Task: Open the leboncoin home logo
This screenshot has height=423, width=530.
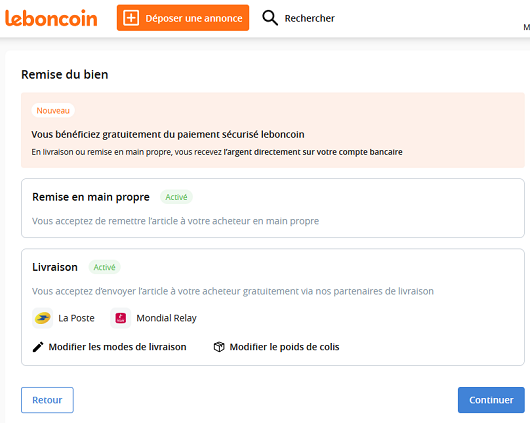Action: pos(51,18)
